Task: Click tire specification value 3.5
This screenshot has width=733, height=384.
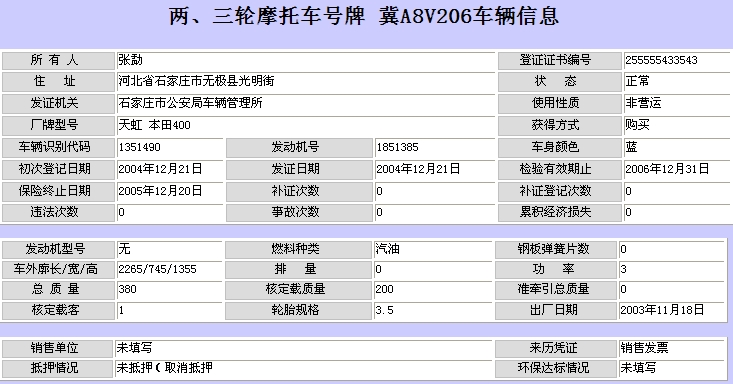Action: tap(384, 310)
